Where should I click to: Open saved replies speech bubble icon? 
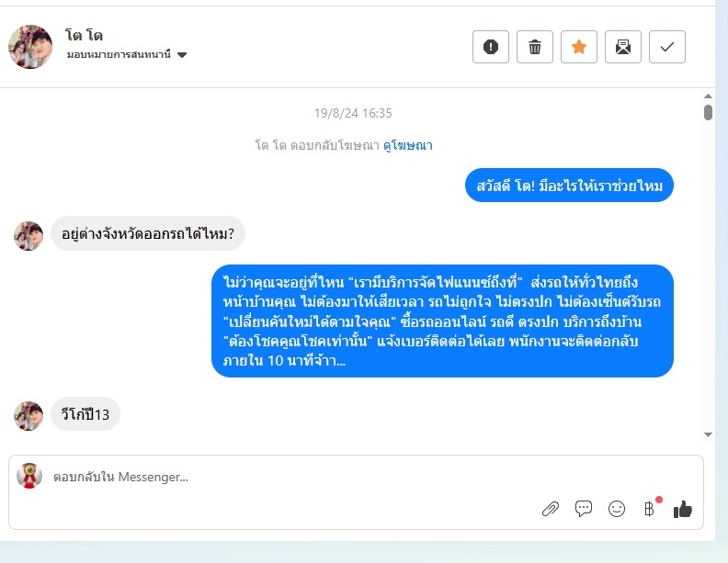(583, 509)
